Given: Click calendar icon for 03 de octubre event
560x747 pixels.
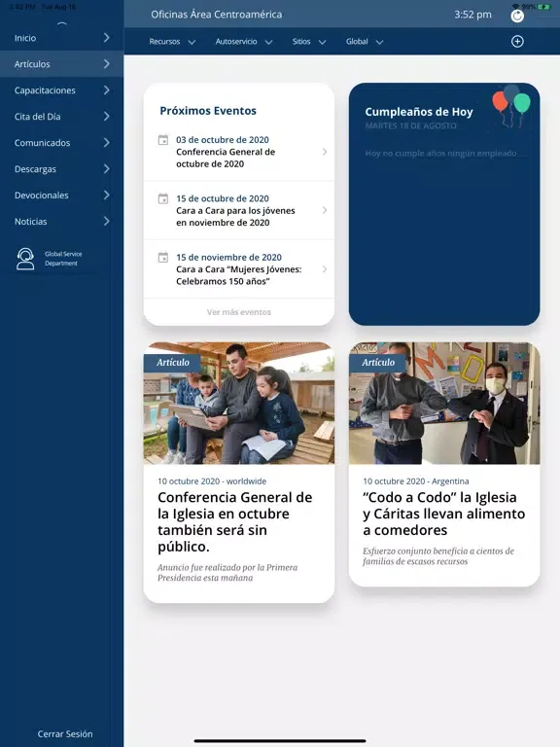Looking at the screenshot, I should (x=163, y=140).
